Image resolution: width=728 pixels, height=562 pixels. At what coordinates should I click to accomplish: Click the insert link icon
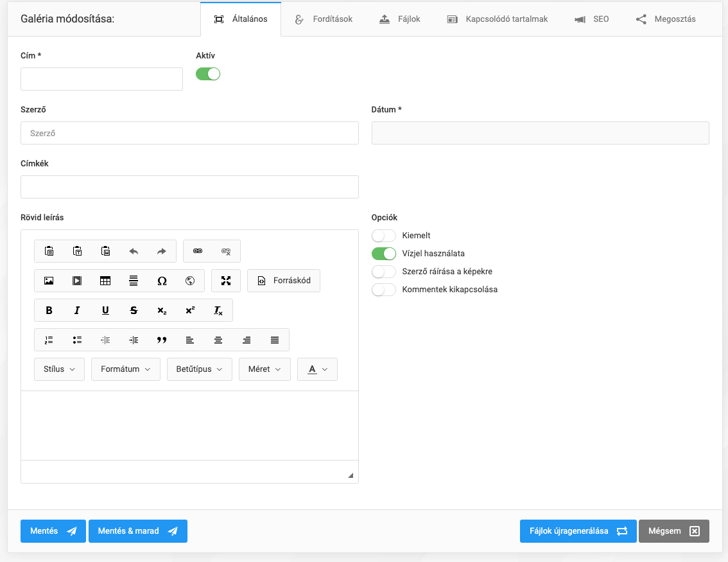tap(198, 251)
